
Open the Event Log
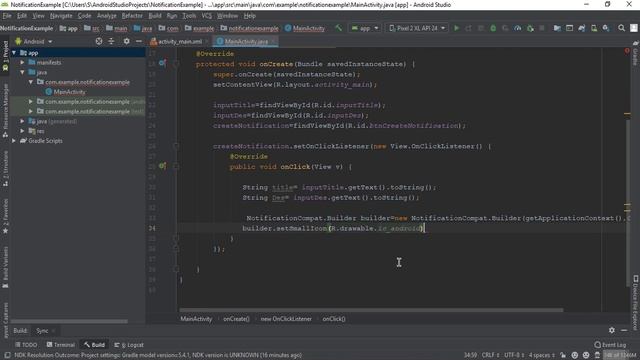click(610, 345)
